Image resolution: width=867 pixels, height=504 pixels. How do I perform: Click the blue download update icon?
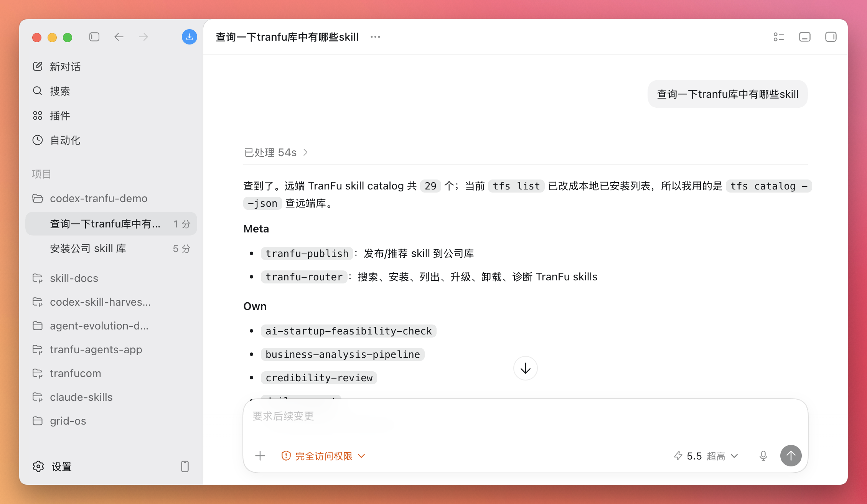tap(189, 37)
